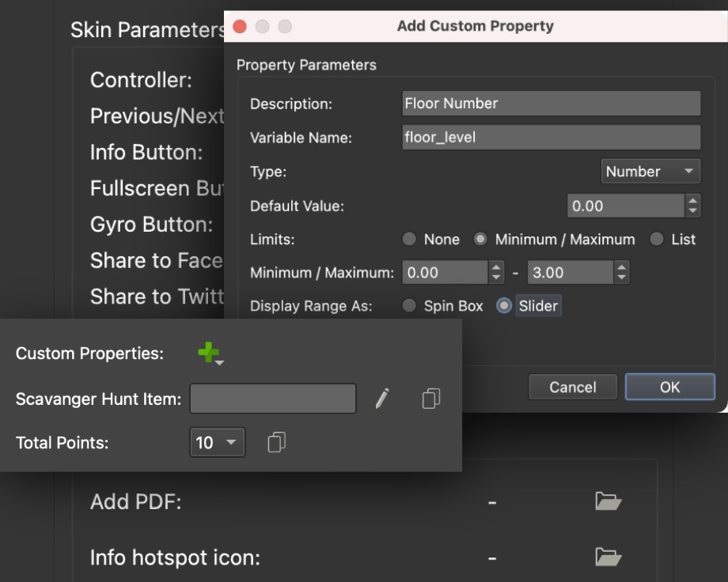Click pencil edit icon for Scavanger Hunt Item
Viewport: 728px width, 582px height.
pos(382,399)
